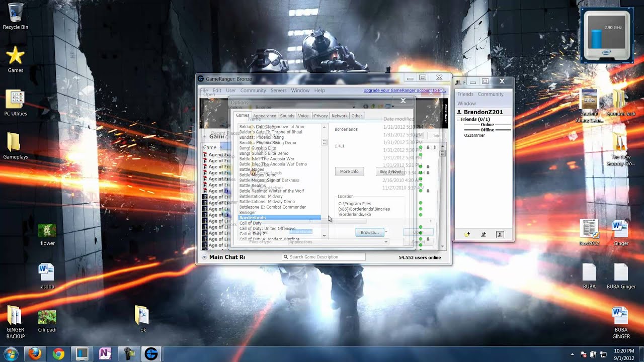The height and width of the screenshot is (362, 644).
Task: Open the Help menu in GameRanger
Action: click(x=319, y=90)
